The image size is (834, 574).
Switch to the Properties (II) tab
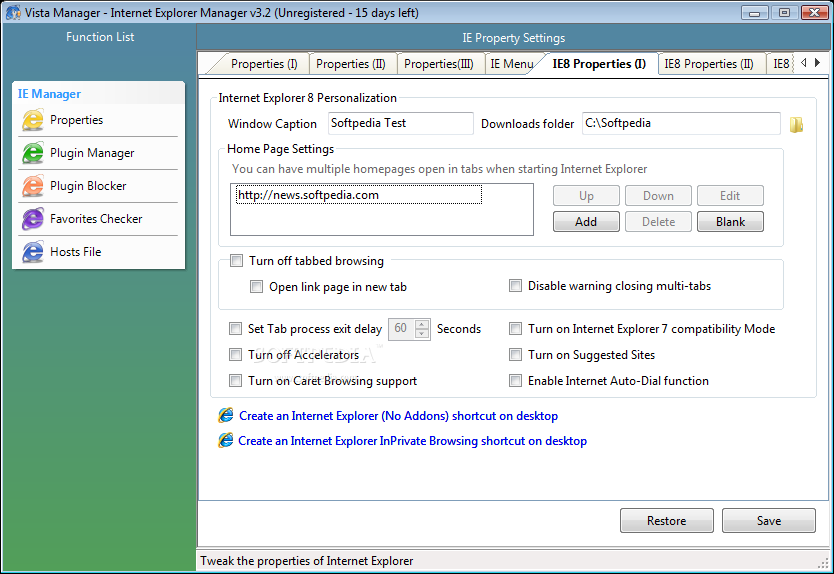tap(351, 64)
